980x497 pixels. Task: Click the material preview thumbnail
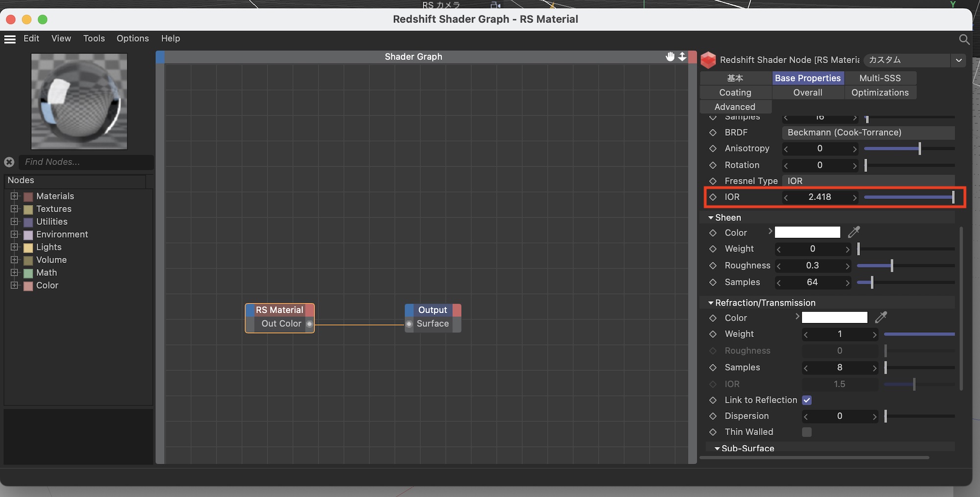click(x=79, y=101)
